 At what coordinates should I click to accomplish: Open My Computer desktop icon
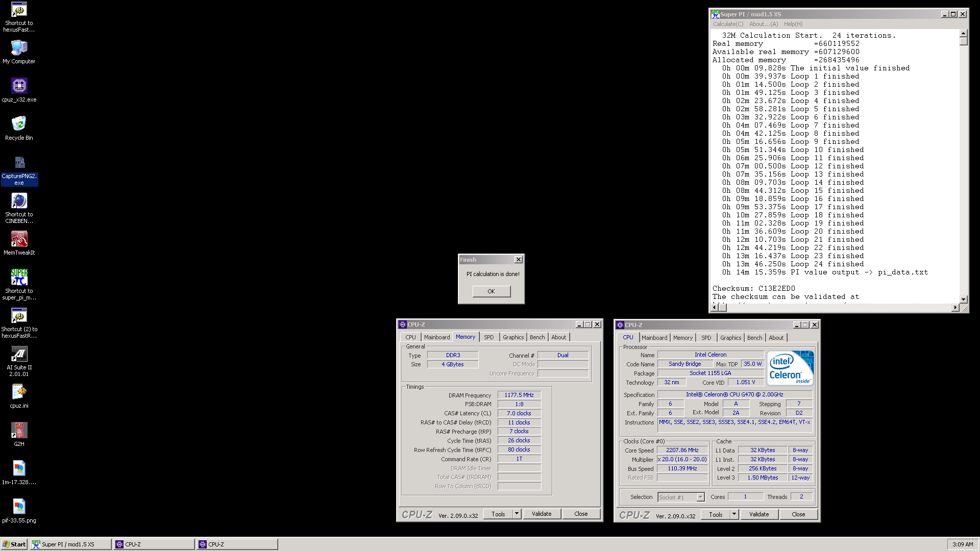[x=19, y=52]
